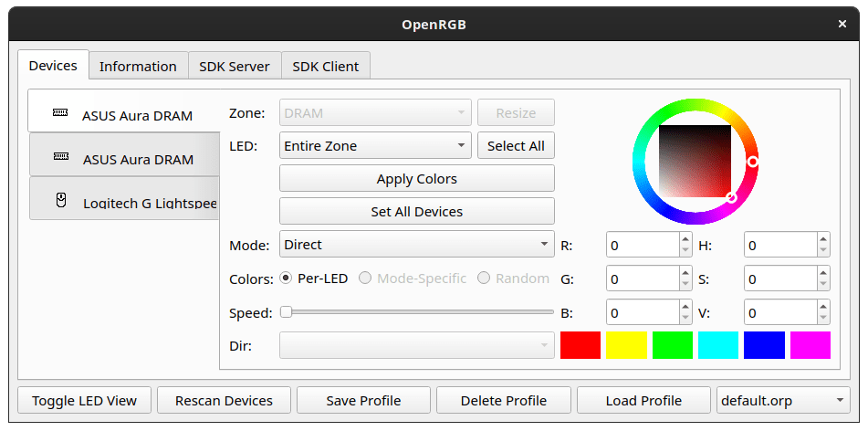Click Toggle LED View button
Image resolution: width=868 pixels, height=431 pixels.
[x=84, y=401]
